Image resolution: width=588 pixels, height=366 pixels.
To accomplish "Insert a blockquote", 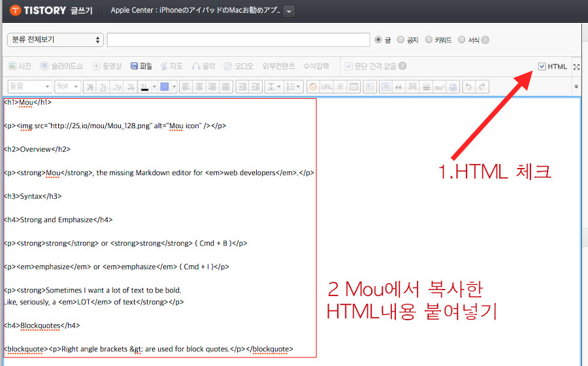I will [x=399, y=87].
